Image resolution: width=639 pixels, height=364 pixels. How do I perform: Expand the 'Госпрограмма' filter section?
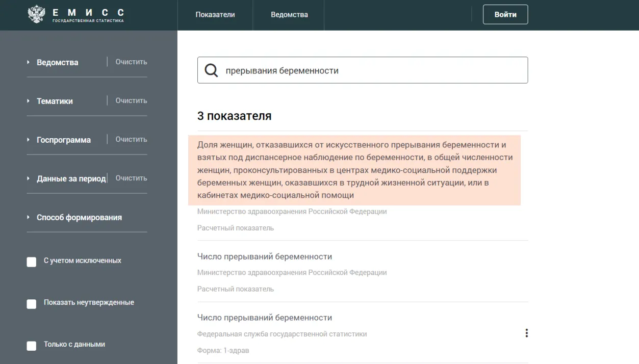(63, 140)
